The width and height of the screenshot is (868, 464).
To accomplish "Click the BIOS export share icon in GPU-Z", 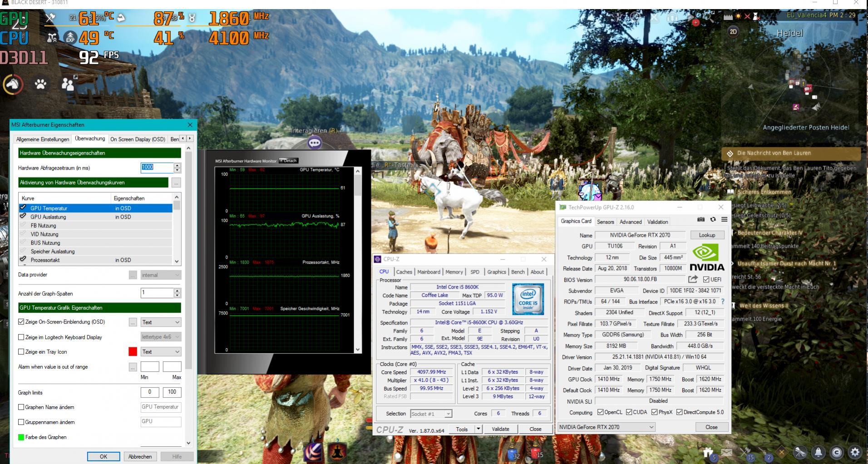I will (693, 279).
